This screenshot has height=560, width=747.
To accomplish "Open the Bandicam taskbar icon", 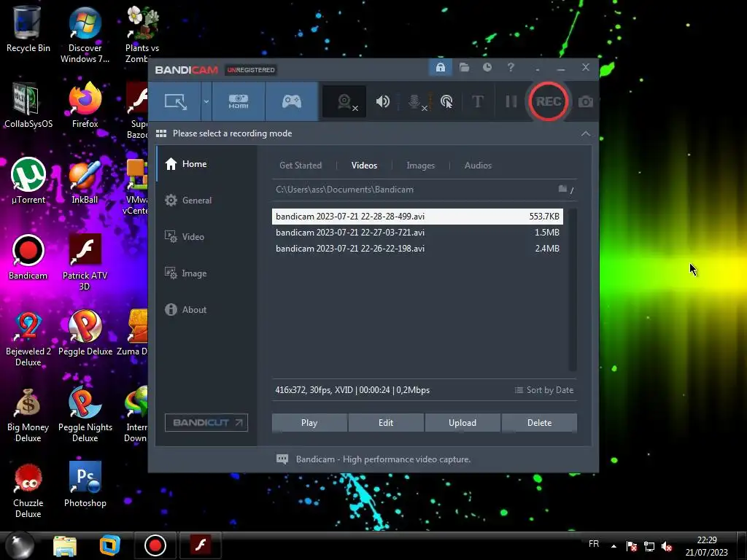I will (x=155, y=545).
